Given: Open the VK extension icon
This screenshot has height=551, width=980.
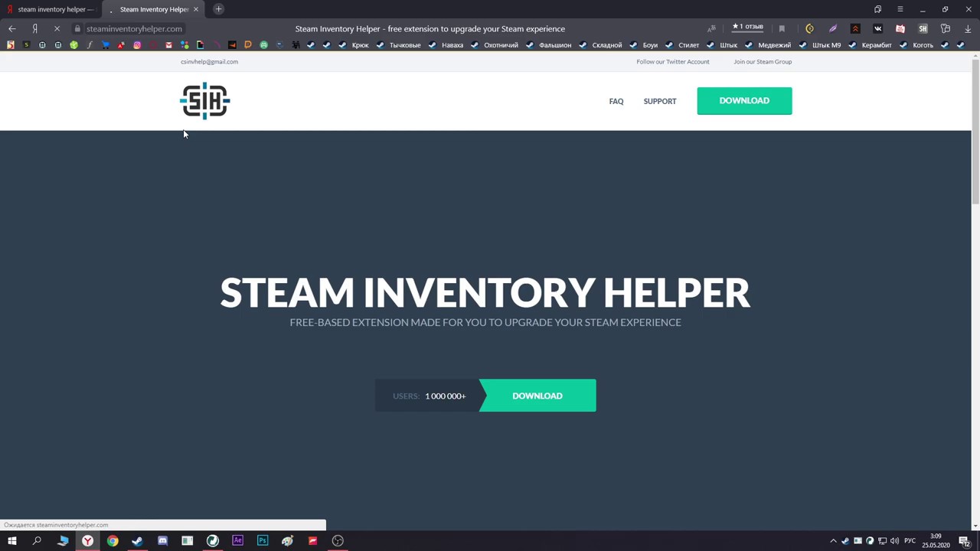Looking at the screenshot, I should pyautogui.click(x=878, y=28).
